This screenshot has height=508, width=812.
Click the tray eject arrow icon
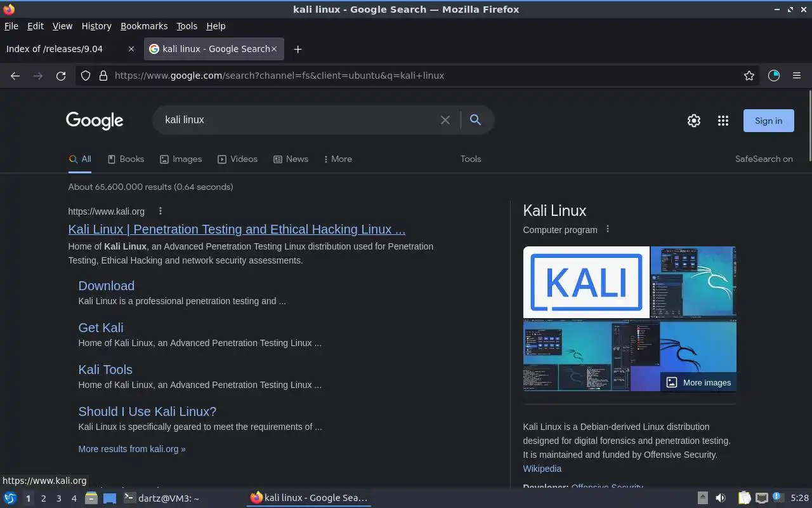pos(702,498)
